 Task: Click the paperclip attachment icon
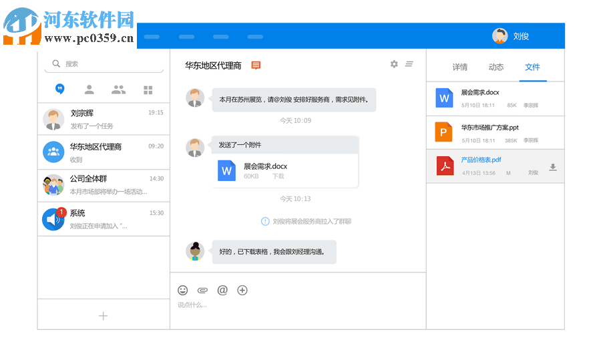click(202, 291)
